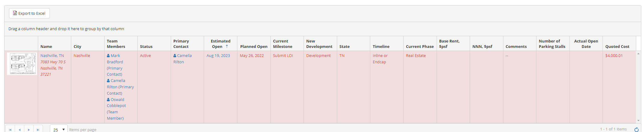Go to previous page arrow
The height and width of the screenshot is (132, 644).
click(20, 130)
